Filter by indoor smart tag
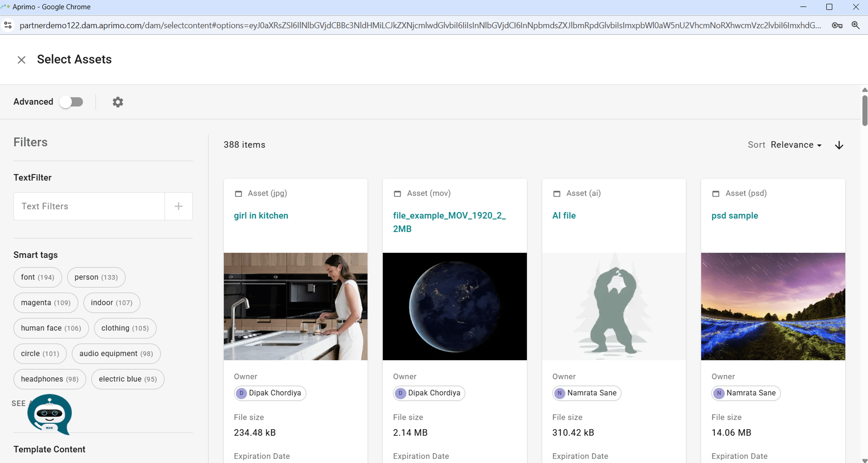 [x=111, y=303]
